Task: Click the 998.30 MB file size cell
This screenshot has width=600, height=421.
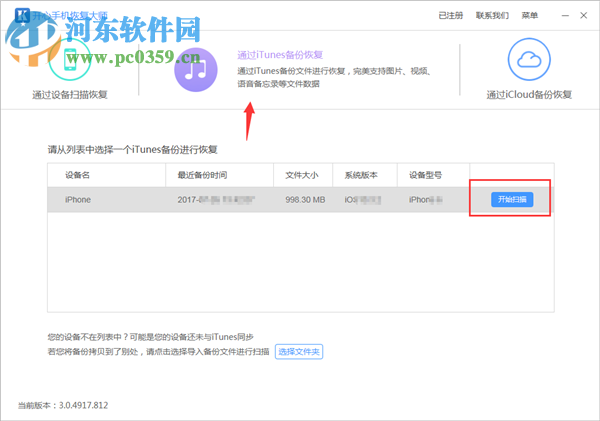Action: pos(305,200)
